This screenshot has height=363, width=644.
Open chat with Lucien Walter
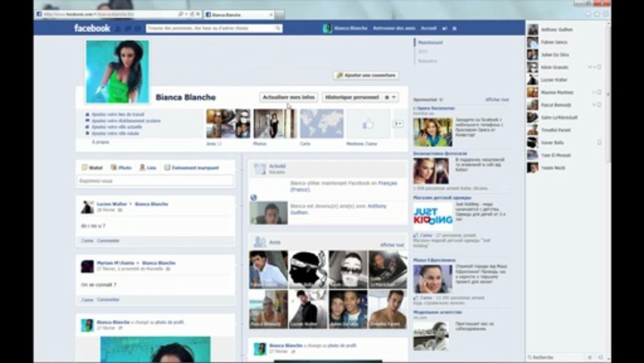tap(564, 80)
